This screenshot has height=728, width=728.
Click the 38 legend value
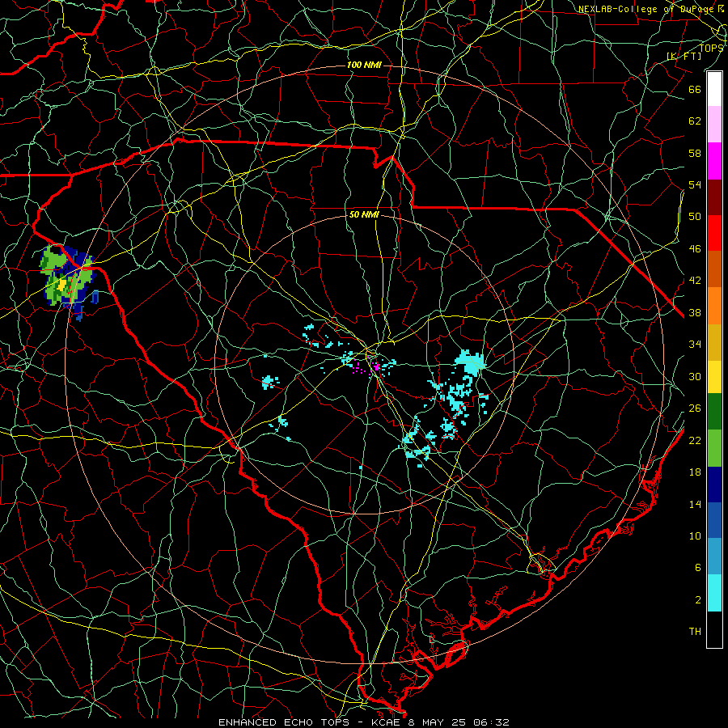pos(695,312)
